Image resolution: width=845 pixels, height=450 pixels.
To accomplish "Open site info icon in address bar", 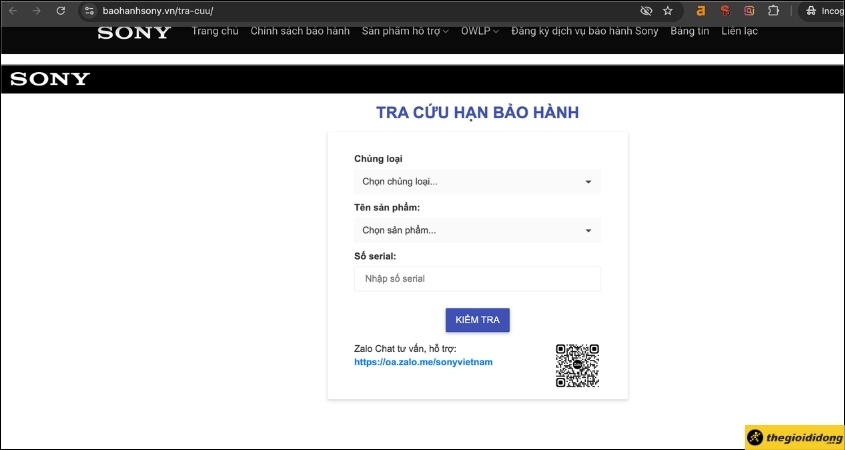I will (x=89, y=11).
